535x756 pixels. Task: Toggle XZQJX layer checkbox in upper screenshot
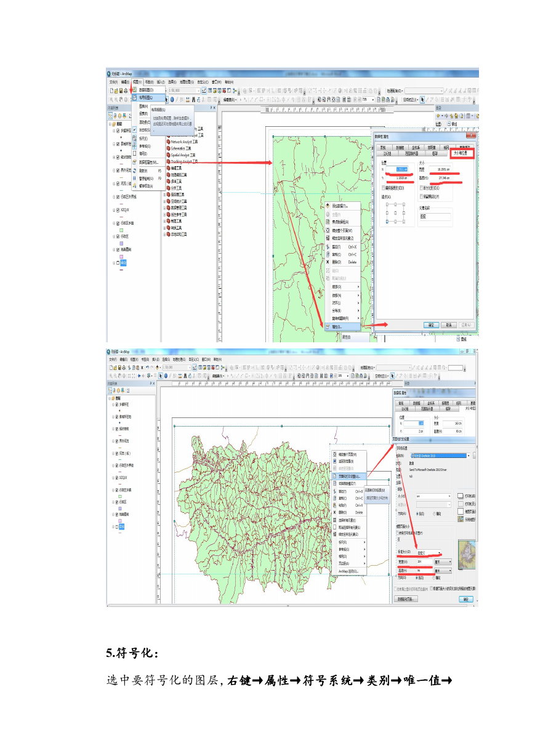click(118, 210)
